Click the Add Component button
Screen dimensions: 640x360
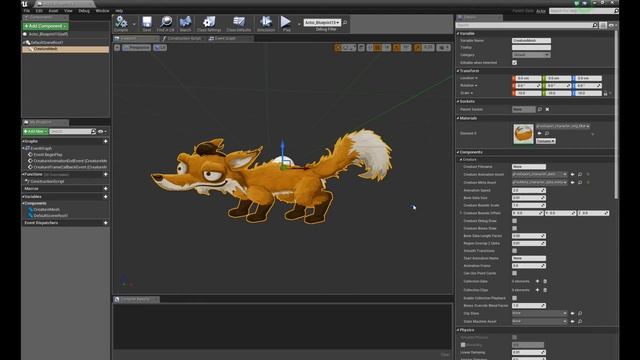[x=45, y=26]
